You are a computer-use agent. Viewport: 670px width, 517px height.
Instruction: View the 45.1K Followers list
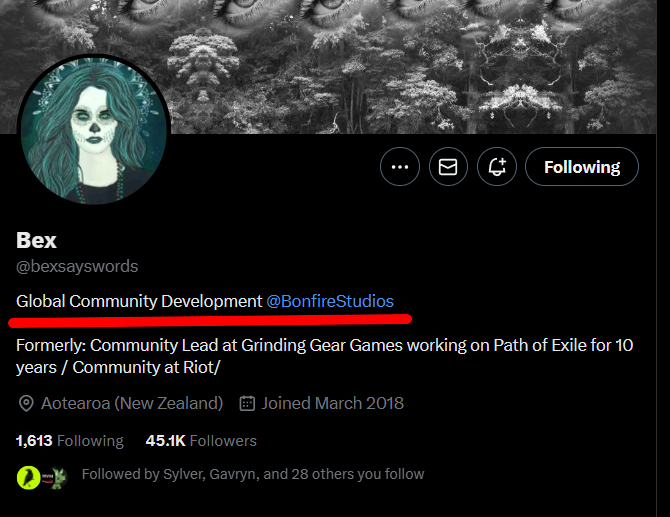coord(201,441)
